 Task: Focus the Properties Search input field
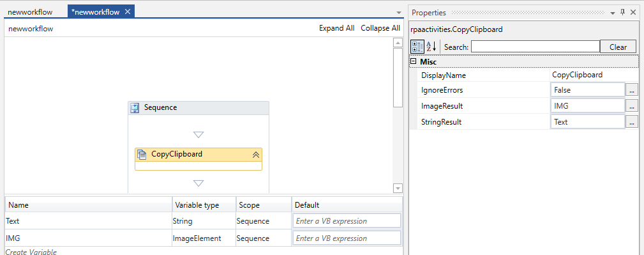coord(535,47)
